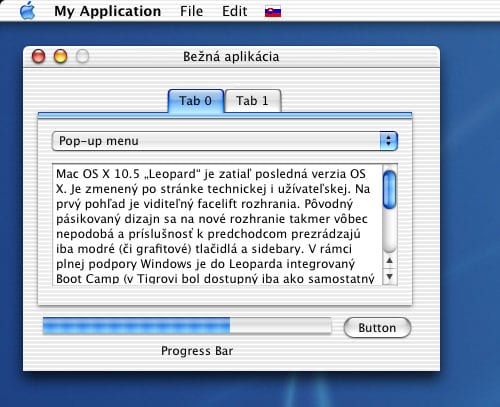Click the empty scrollbar track below thumb

click(x=389, y=231)
